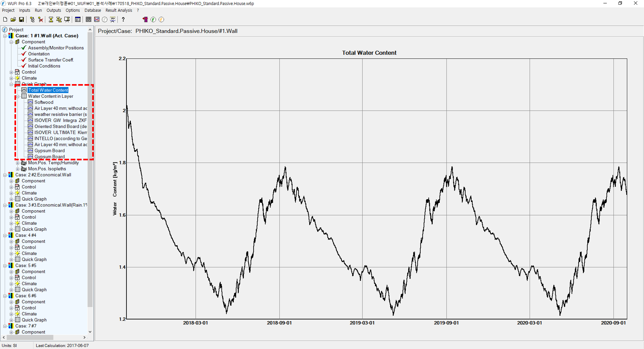
Task: Click the delete case icon with red X
Action: [x=41, y=20]
